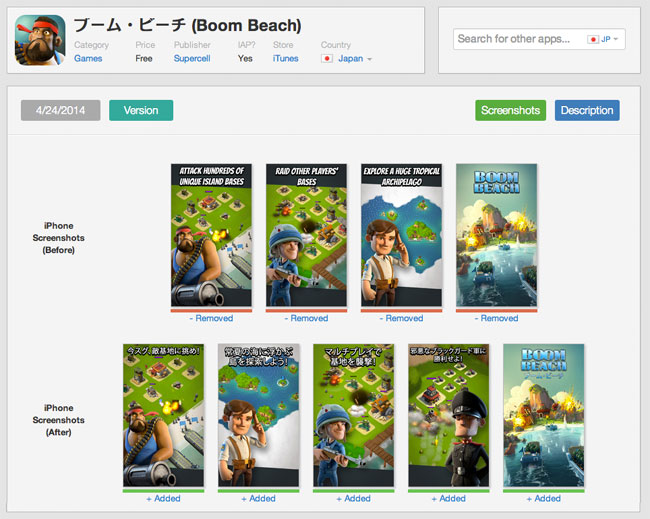This screenshot has width=650, height=519.
Task: Expand the JP search country dropdown
Action: click(609, 39)
